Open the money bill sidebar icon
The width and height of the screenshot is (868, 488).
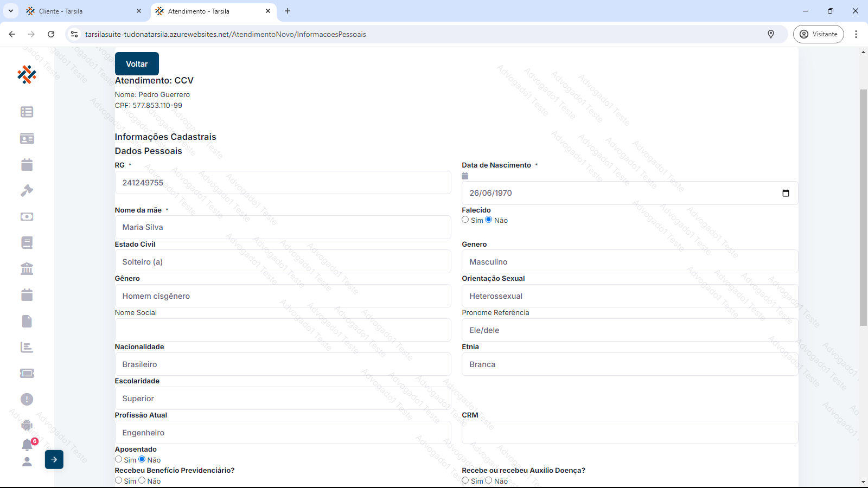point(27,217)
